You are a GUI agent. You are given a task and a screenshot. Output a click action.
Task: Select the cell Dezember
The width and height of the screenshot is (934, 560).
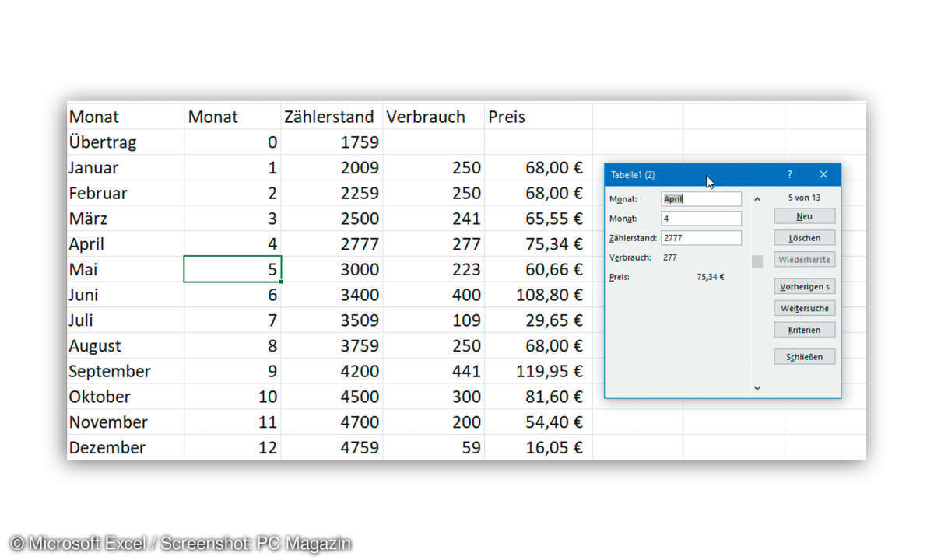coord(125,447)
